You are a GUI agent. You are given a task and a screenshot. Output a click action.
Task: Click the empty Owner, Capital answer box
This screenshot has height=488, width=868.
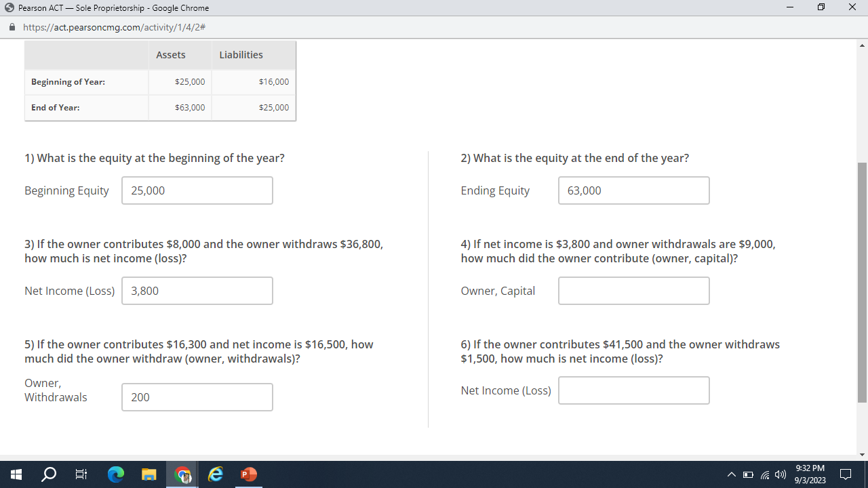coord(633,291)
